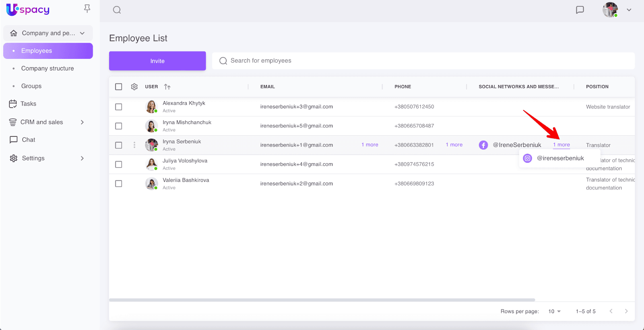
Task: Click the pin sidebar icon
Action: (87, 9)
